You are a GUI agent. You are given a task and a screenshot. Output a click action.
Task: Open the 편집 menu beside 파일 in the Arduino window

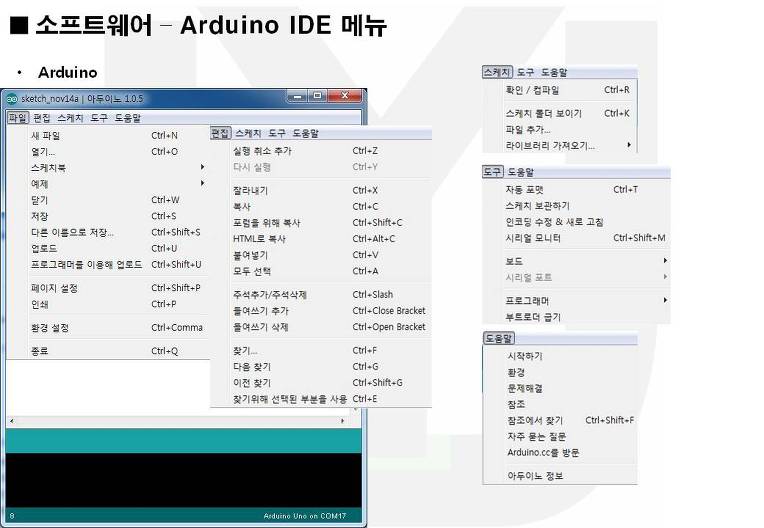[x=42, y=118]
